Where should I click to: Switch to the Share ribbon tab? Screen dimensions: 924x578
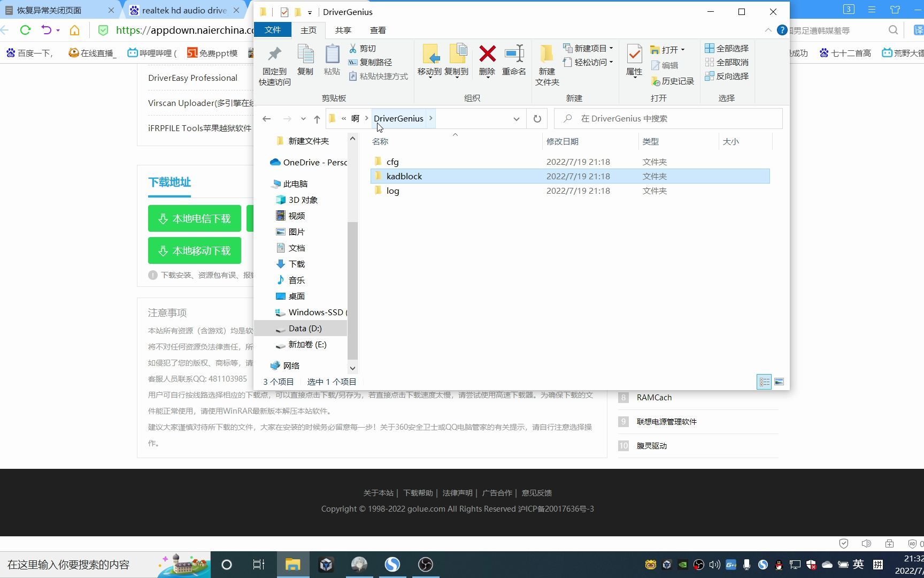point(343,31)
